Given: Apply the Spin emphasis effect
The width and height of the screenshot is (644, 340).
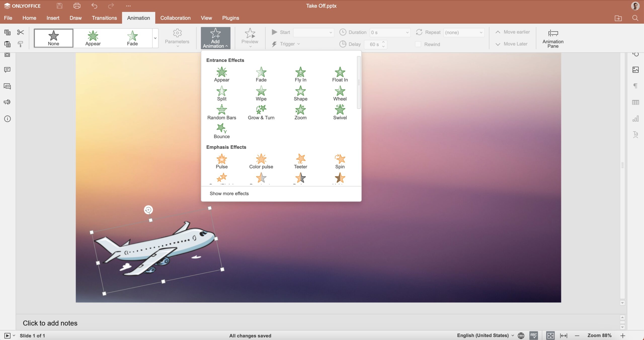Looking at the screenshot, I should click(x=340, y=161).
